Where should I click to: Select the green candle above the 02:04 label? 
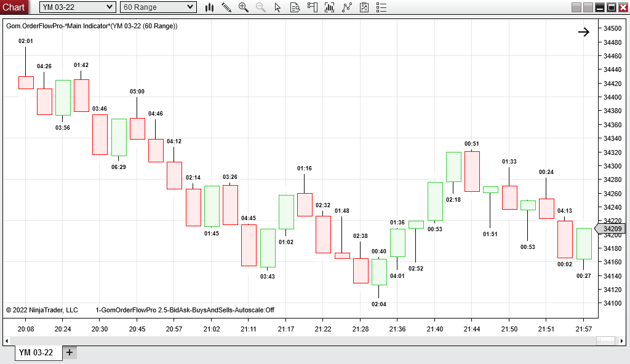click(x=379, y=272)
